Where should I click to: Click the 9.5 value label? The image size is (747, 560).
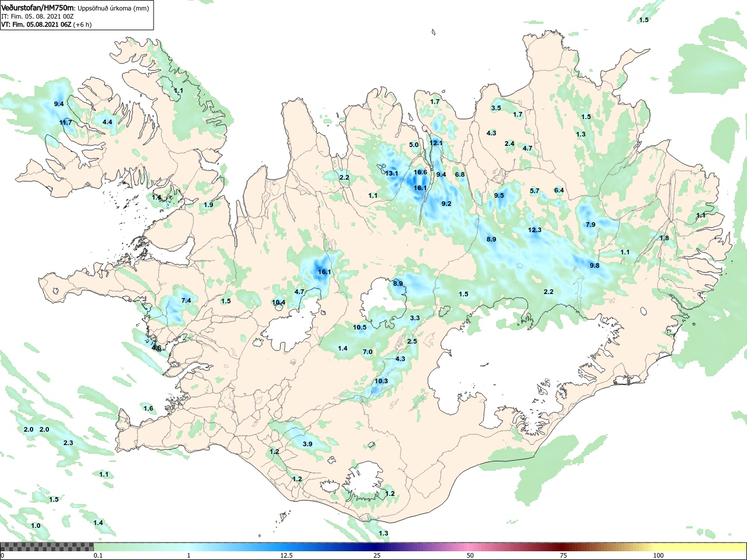pos(499,195)
